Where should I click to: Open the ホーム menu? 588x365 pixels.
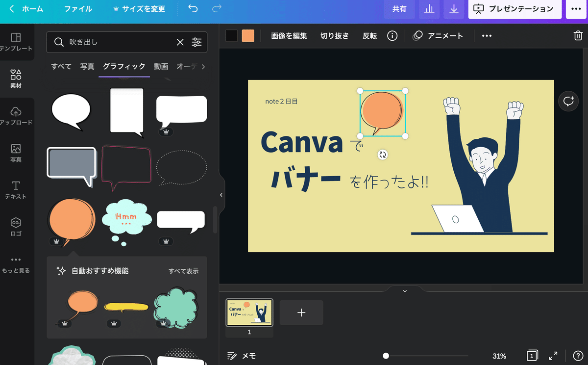coord(32,9)
